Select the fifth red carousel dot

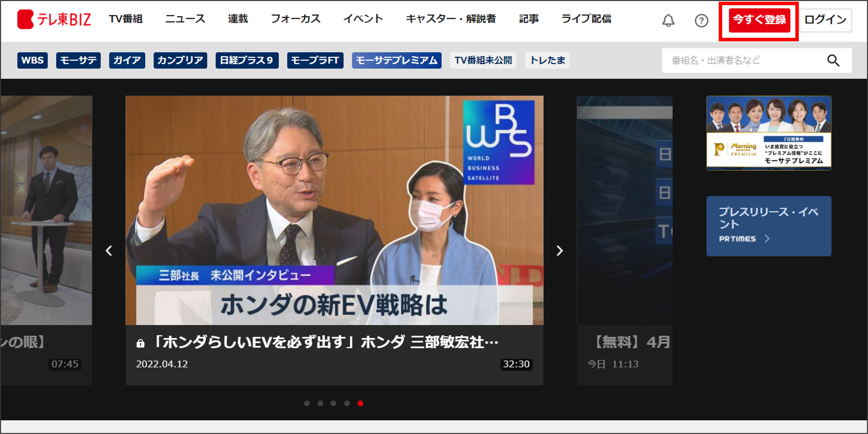coord(360,403)
